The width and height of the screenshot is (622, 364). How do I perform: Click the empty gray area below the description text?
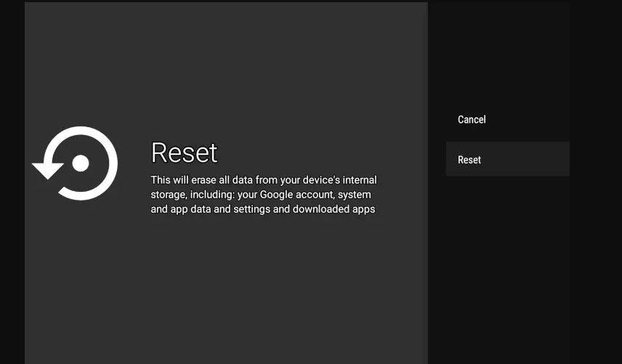point(226,289)
